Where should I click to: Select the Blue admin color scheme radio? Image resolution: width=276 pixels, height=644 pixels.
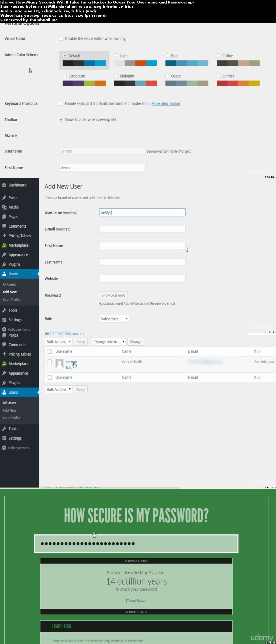click(167, 56)
